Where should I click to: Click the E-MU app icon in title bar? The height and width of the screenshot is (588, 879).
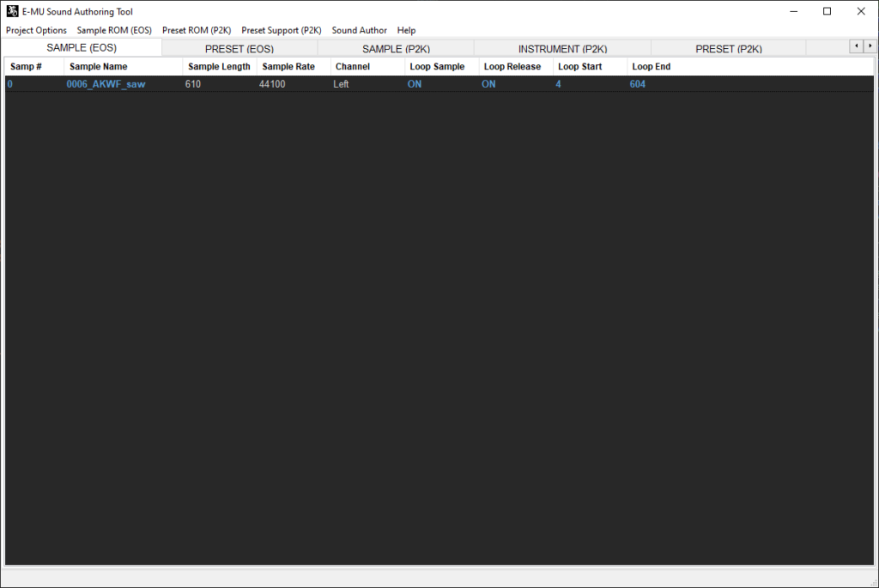coord(12,11)
